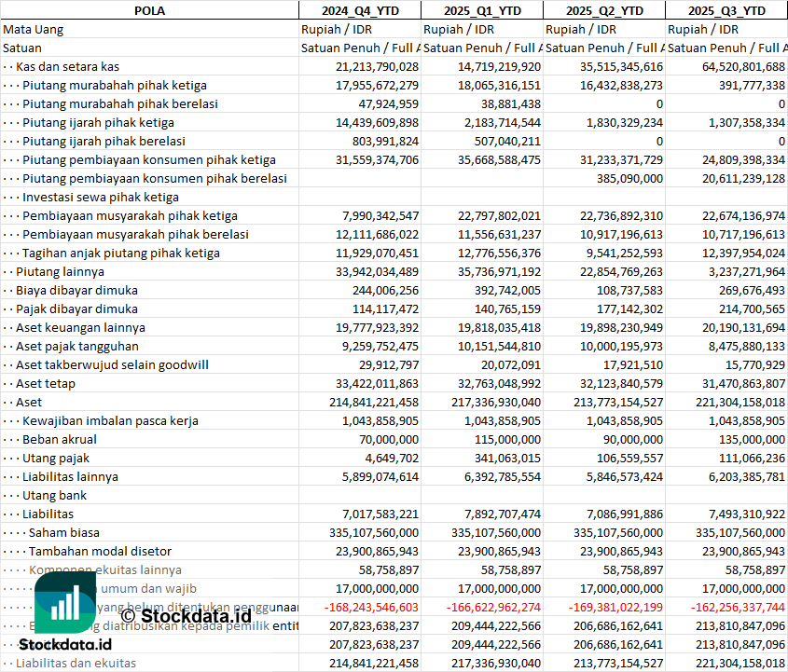This screenshot has height=672, width=788.
Task: Select the 2025_Q3_YTD column header
Action: tap(726, 10)
